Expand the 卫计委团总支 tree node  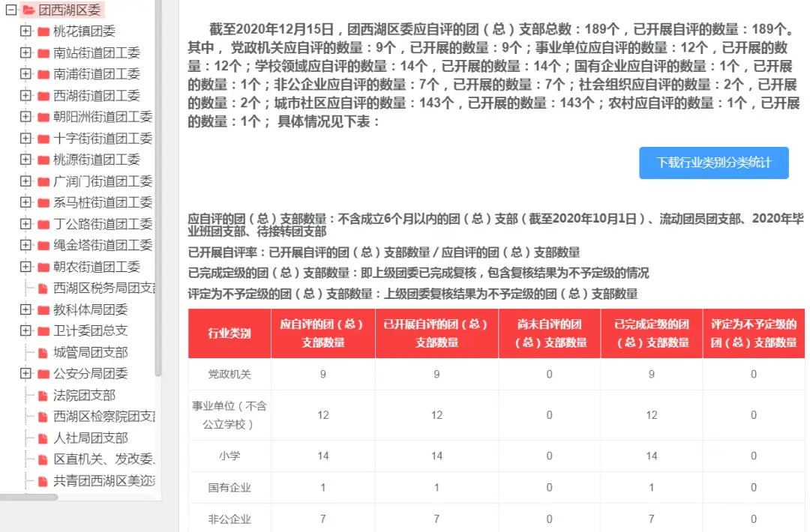tap(25, 330)
